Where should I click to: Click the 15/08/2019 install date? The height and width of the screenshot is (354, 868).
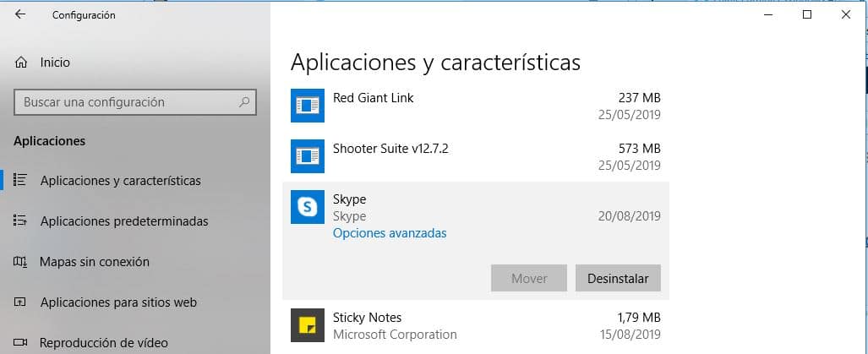pyautogui.click(x=630, y=335)
